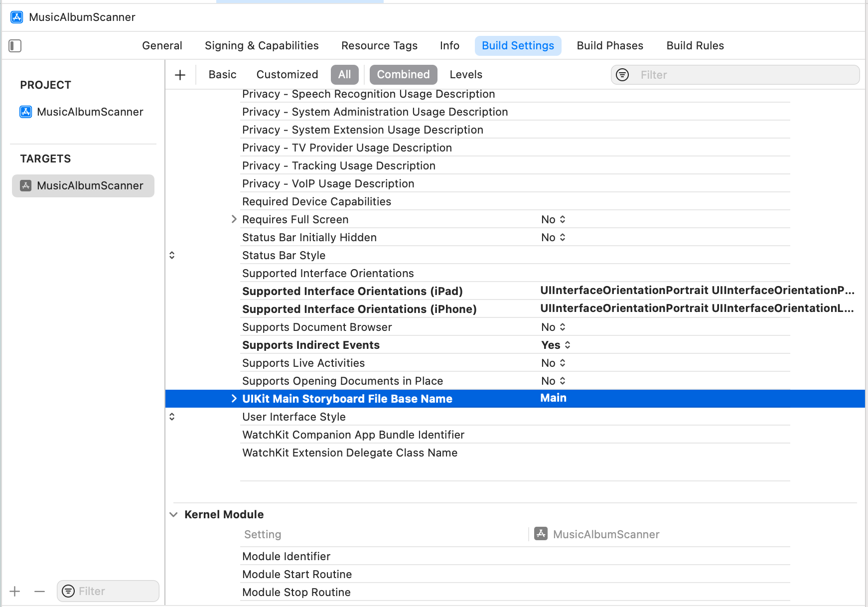Select Privacy - Tracking Usage Description row

515,165
